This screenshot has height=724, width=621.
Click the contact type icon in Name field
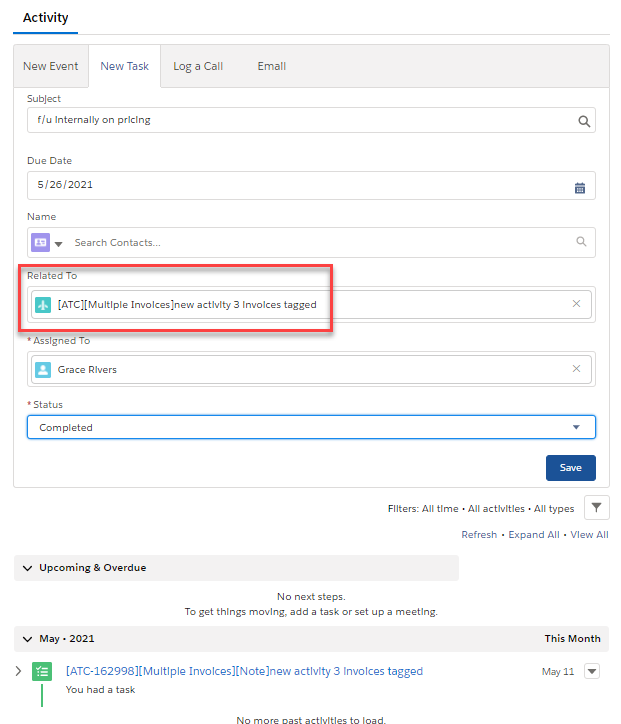[x=40, y=242]
